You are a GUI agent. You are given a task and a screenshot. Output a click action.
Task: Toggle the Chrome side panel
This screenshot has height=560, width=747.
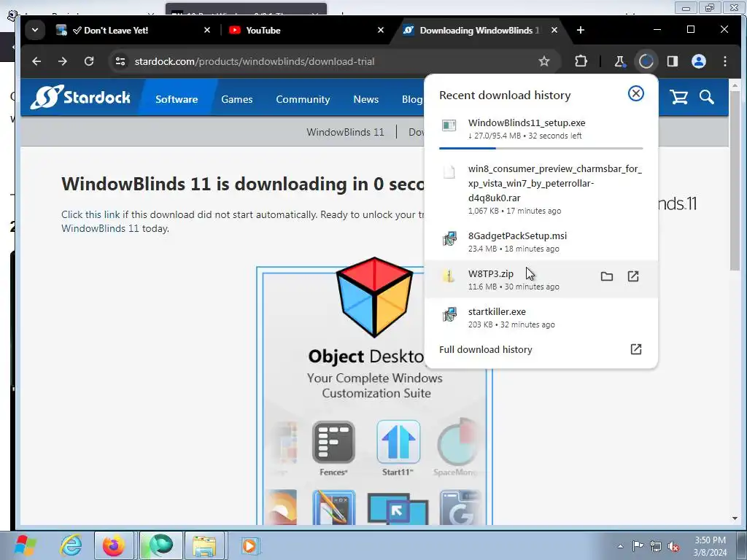tap(672, 61)
